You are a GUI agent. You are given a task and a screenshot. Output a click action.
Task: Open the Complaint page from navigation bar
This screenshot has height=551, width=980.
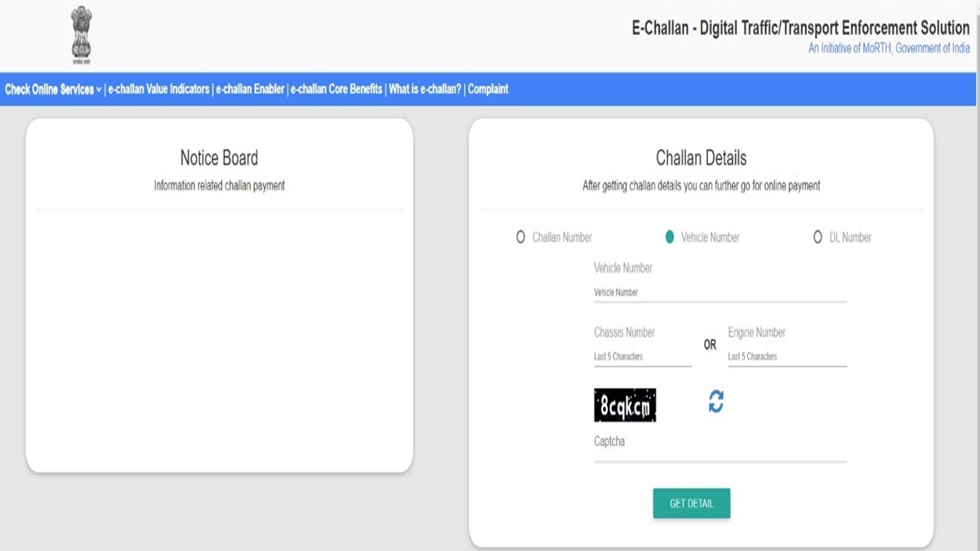488,90
